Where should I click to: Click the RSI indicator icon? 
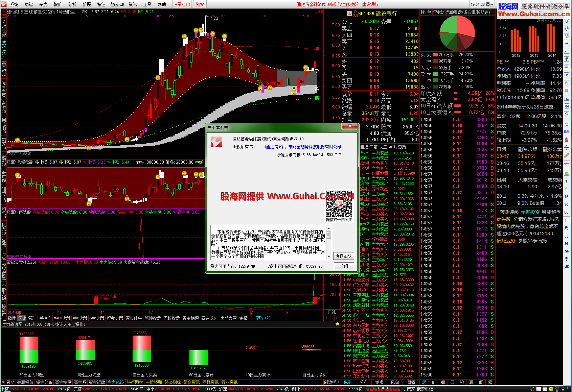pyautogui.click(x=567, y=132)
